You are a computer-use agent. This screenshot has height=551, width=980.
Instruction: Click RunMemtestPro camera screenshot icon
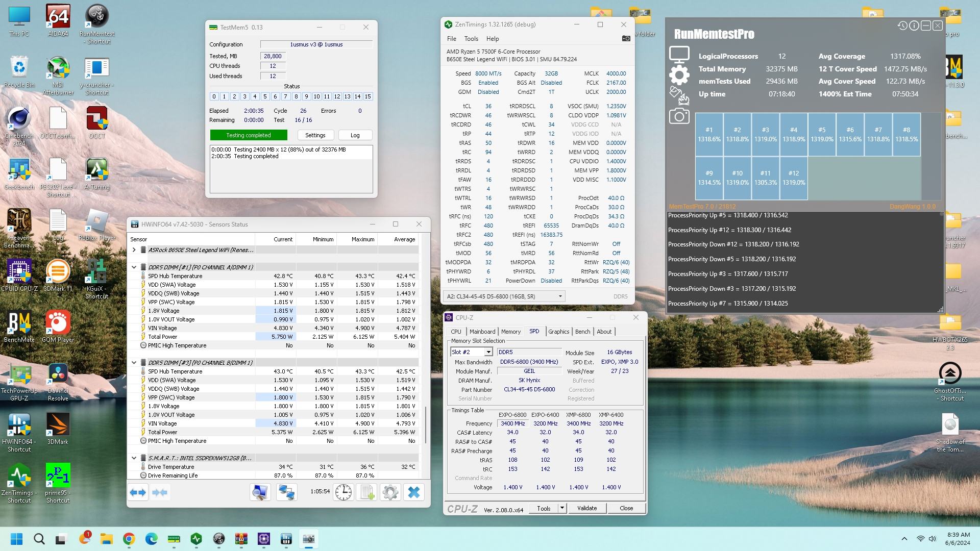[679, 116]
